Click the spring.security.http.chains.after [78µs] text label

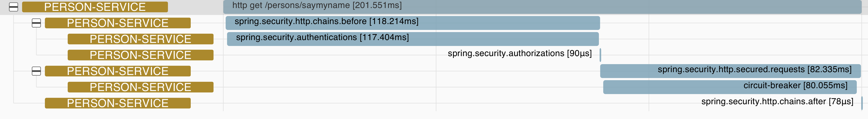coord(777,102)
